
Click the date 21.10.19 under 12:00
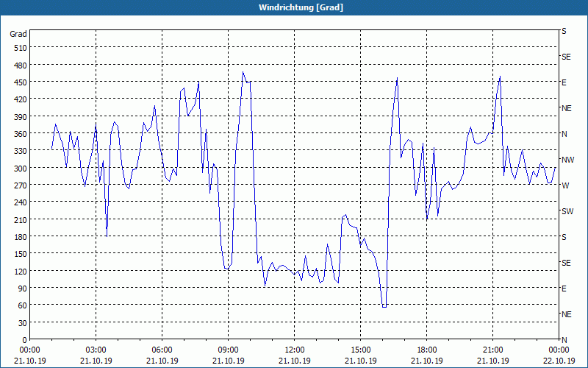tap(295, 361)
